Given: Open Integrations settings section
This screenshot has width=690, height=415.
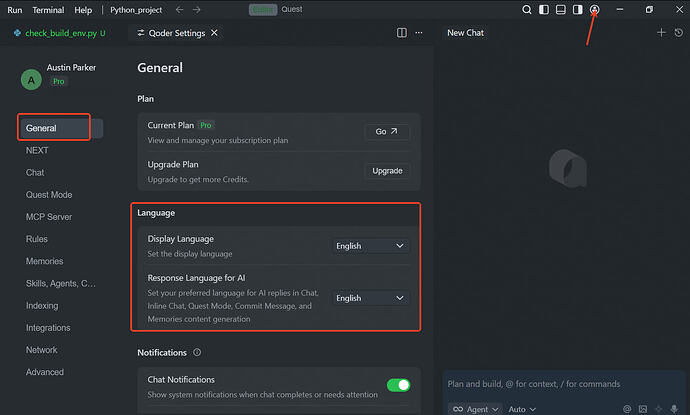Looking at the screenshot, I should pyautogui.click(x=48, y=327).
